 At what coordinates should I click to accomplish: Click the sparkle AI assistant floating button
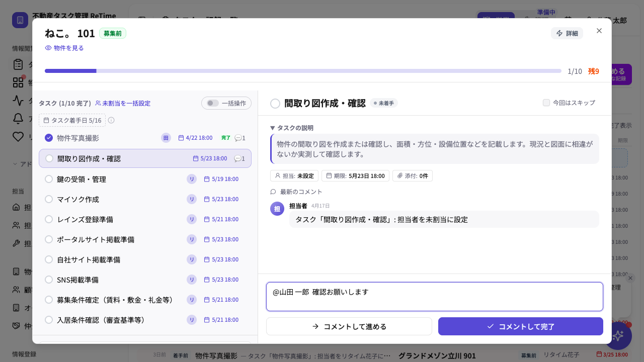pos(618,336)
